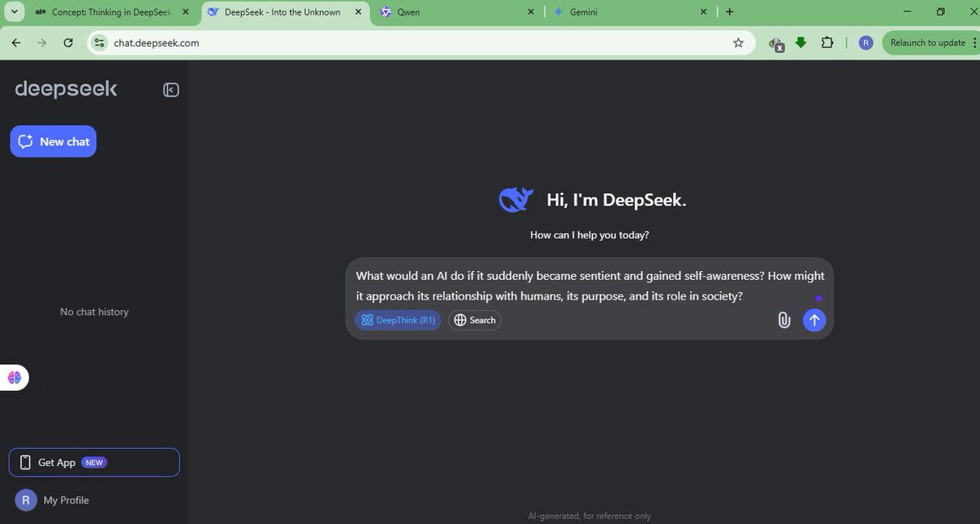
Task: Open My Profile
Action: pos(52,500)
